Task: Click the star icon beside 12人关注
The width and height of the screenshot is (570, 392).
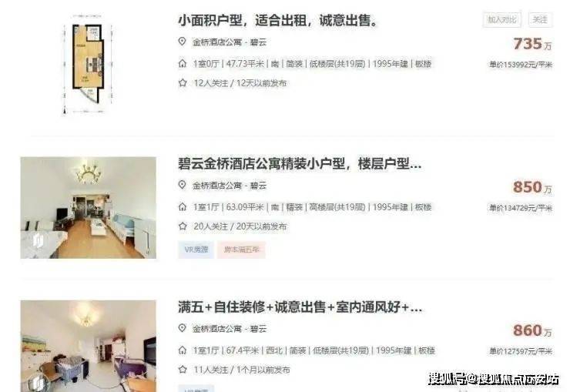Action: [x=183, y=83]
